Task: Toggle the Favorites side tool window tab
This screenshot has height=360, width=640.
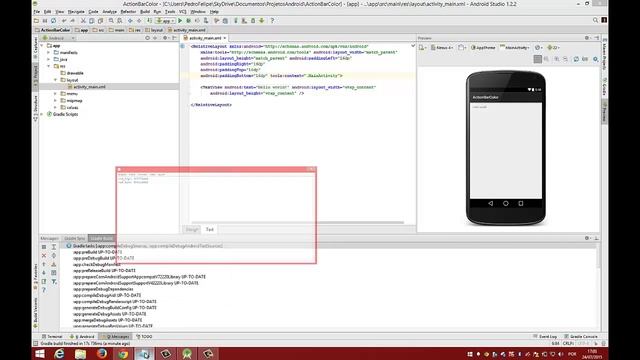Action: [x=36, y=276]
